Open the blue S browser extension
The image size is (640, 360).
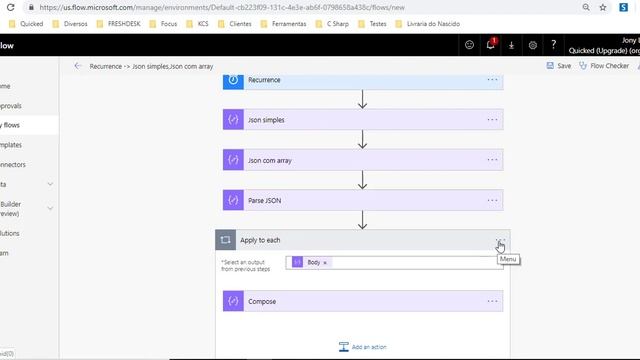(x=623, y=7)
